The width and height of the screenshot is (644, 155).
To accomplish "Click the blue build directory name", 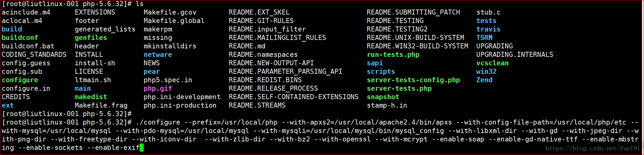I will pos(12,29).
